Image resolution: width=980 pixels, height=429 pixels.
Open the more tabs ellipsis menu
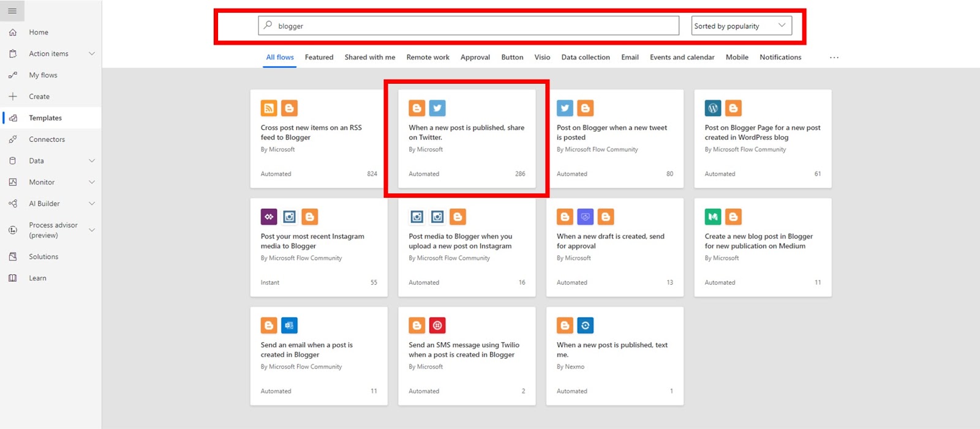click(834, 58)
